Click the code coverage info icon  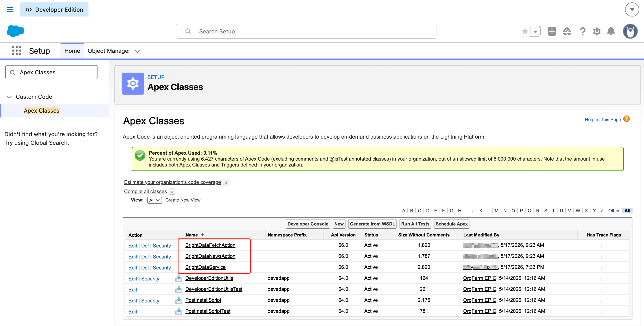[226, 182]
